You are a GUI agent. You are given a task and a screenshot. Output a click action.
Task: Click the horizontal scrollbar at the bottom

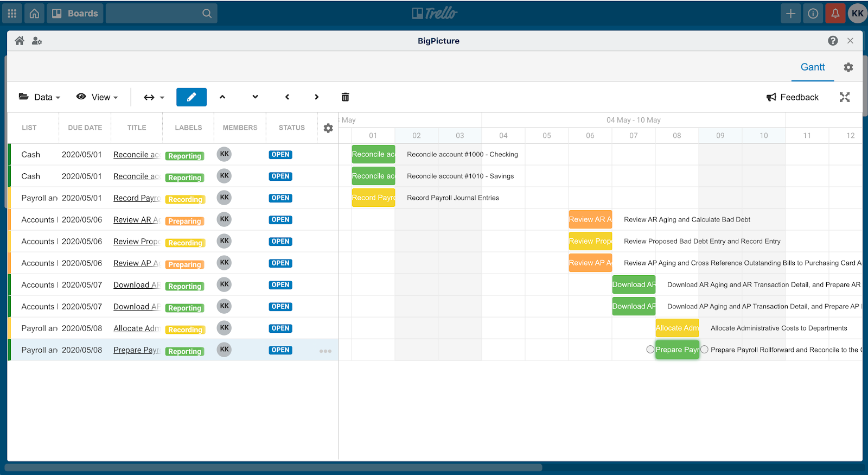coord(274,467)
